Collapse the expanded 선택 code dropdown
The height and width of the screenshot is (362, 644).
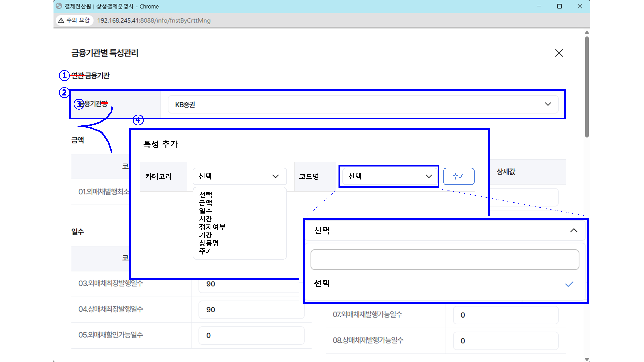(574, 230)
